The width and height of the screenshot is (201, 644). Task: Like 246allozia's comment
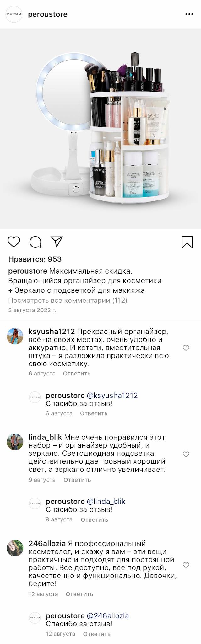click(186, 565)
